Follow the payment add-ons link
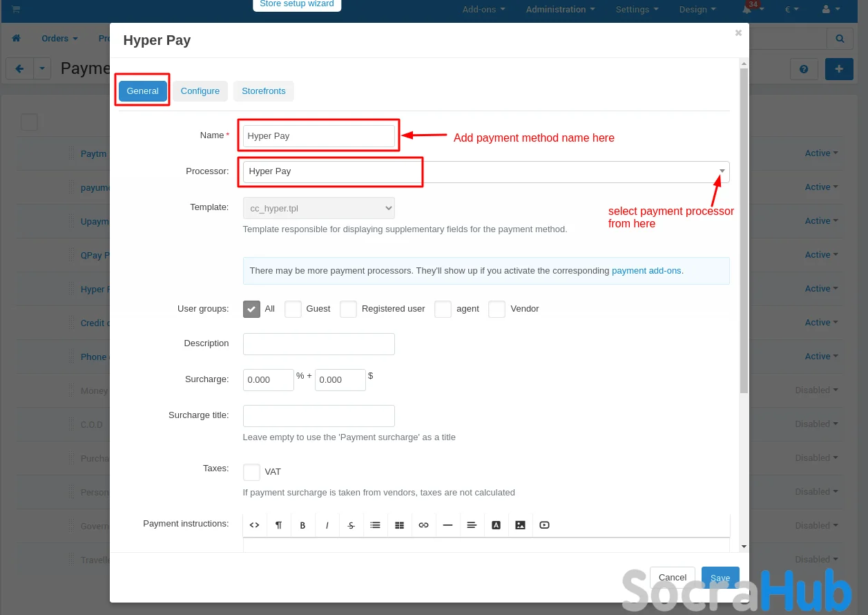 tap(648, 271)
